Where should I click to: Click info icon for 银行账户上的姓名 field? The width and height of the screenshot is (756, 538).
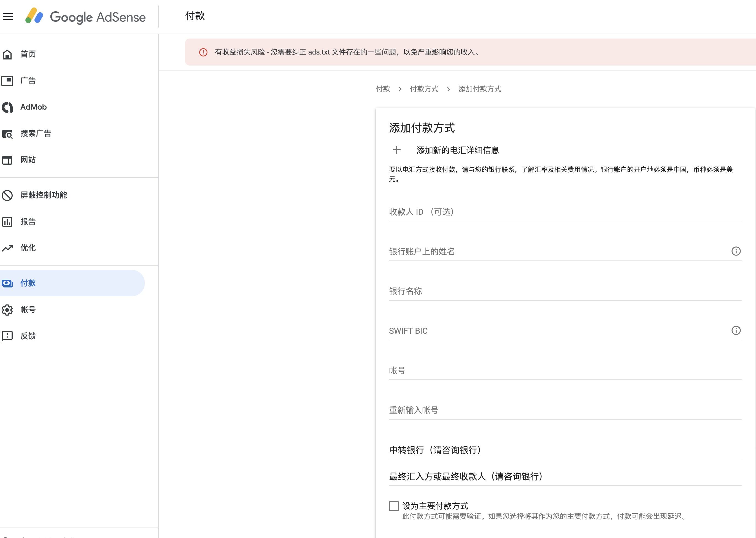(x=736, y=251)
